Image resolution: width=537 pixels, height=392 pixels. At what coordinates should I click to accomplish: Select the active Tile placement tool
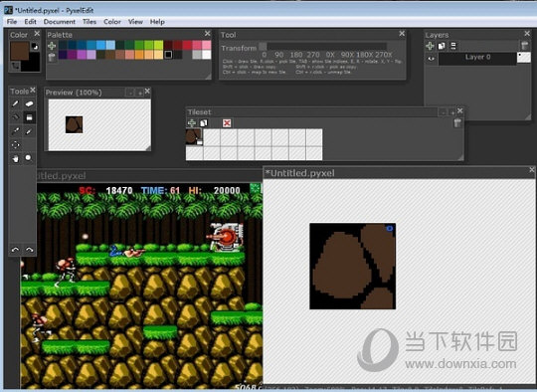pyautogui.click(x=29, y=117)
